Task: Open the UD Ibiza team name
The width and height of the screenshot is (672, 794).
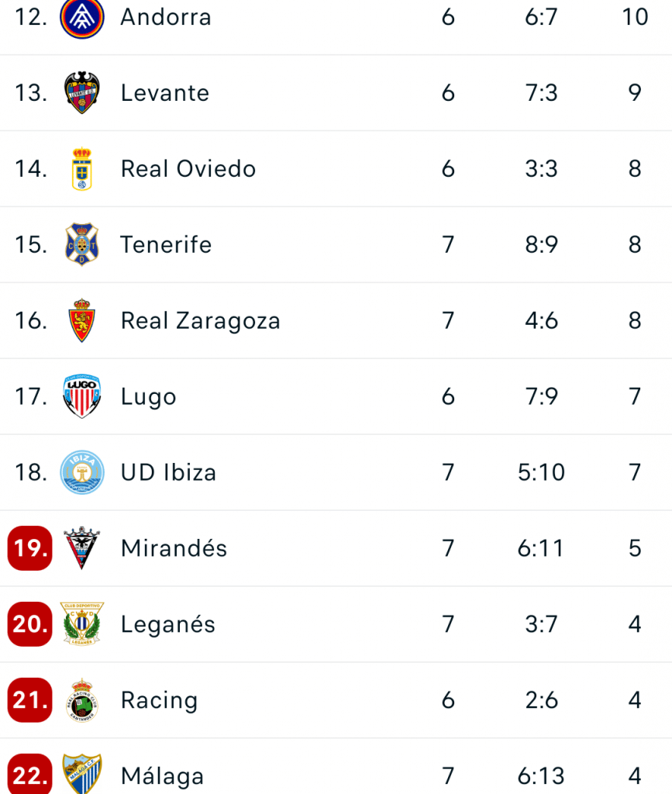Action: pyautogui.click(x=168, y=472)
